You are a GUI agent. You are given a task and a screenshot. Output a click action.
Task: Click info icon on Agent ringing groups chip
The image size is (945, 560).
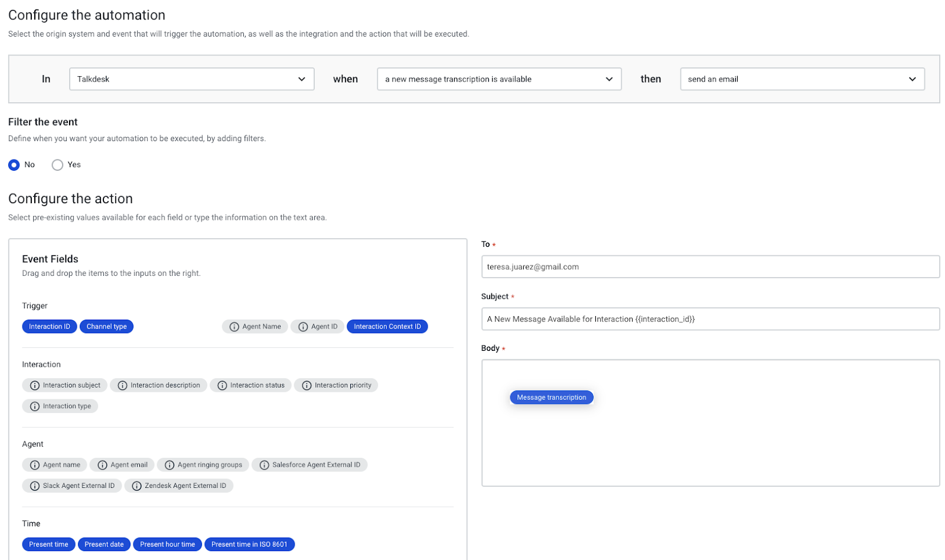pyautogui.click(x=170, y=465)
